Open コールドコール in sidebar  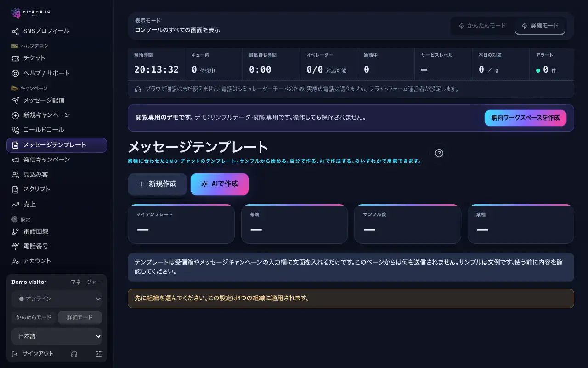(x=57, y=130)
